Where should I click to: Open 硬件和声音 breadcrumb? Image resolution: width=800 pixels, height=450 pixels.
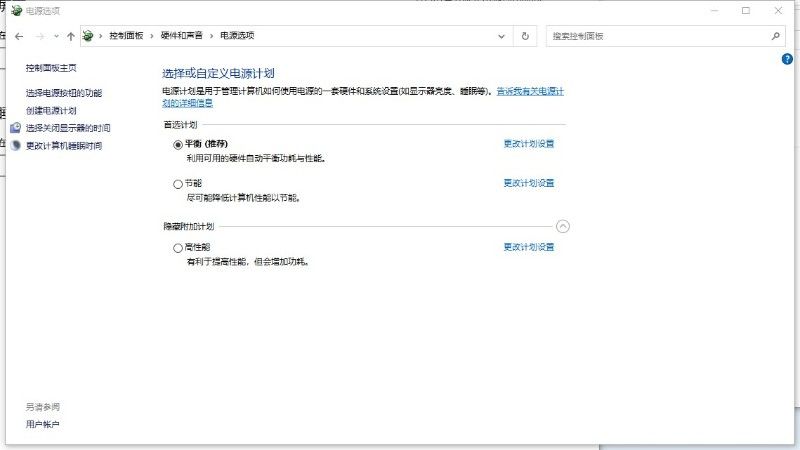tap(182, 36)
